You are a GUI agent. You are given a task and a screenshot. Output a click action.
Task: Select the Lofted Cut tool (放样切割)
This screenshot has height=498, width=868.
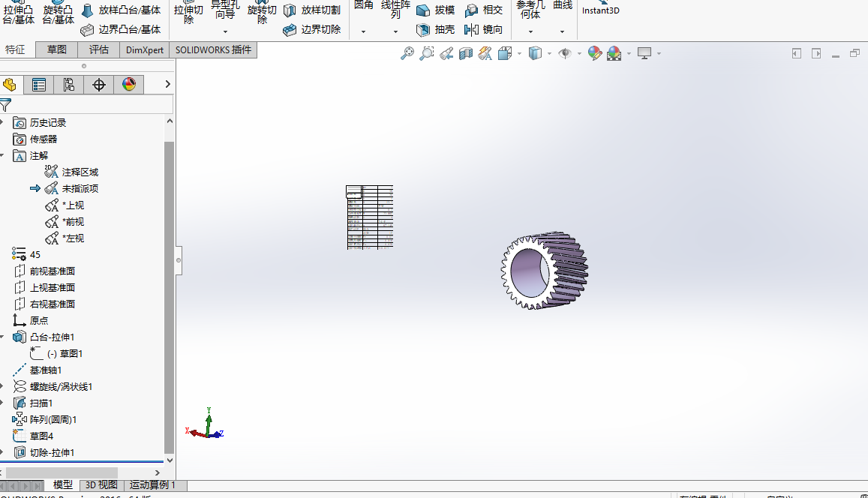312,10
